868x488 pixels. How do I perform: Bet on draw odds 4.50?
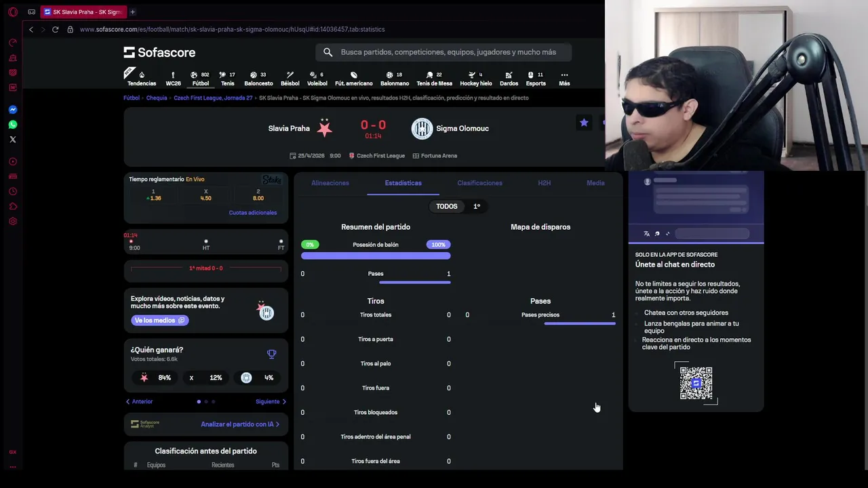(x=205, y=195)
